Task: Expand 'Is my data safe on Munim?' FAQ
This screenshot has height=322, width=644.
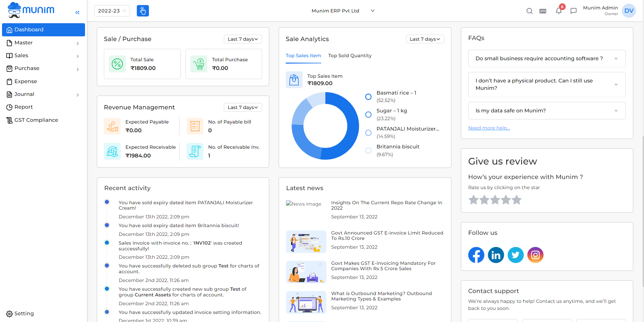Action: click(x=547, y=111)
